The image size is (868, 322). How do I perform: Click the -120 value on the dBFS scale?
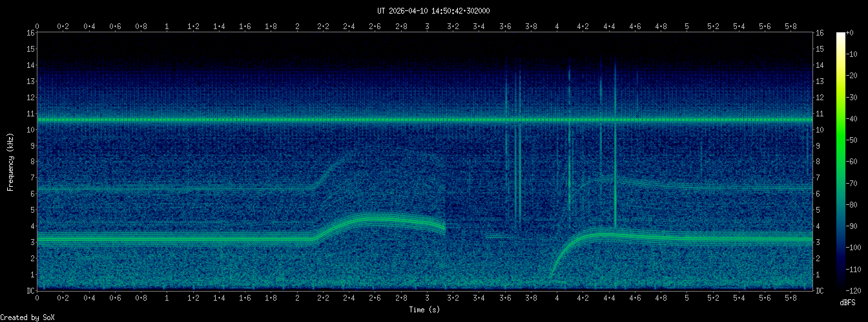[x=855, y=290]
